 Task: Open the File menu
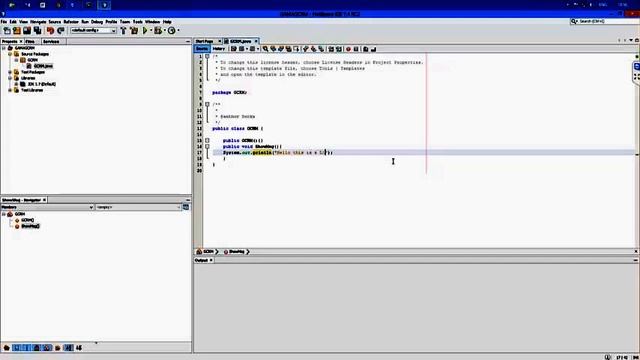[4, 22]
